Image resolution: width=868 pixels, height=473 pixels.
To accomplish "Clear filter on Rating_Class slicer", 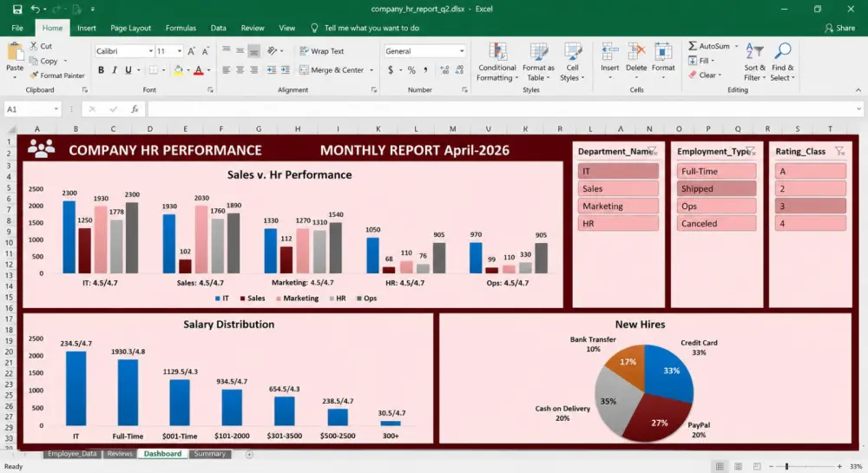I will (x=839, y=151).
